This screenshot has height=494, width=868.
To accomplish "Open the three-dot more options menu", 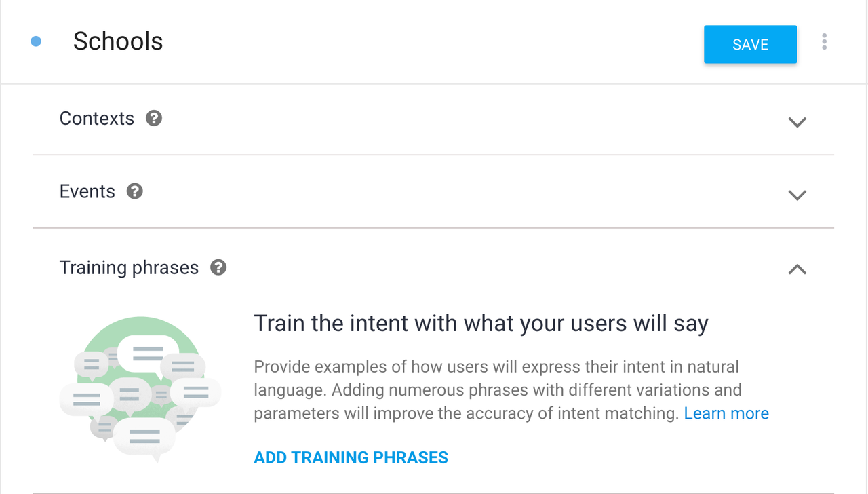I will [824, 41].
